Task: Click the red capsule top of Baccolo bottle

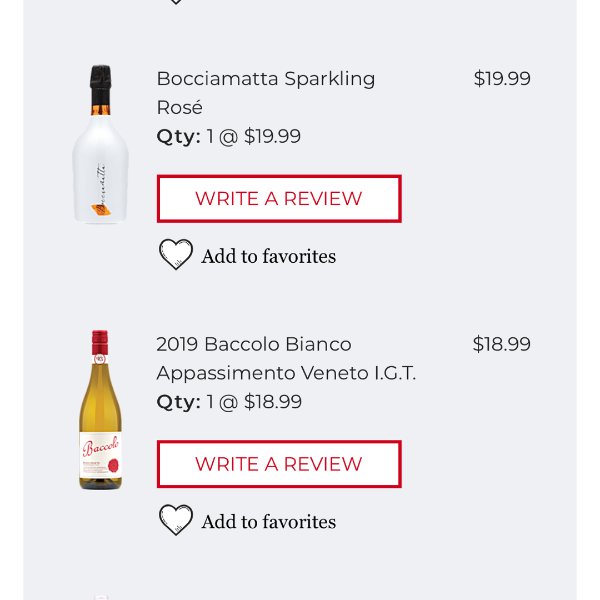Action: pyautogui.click(x=100, y=342)
